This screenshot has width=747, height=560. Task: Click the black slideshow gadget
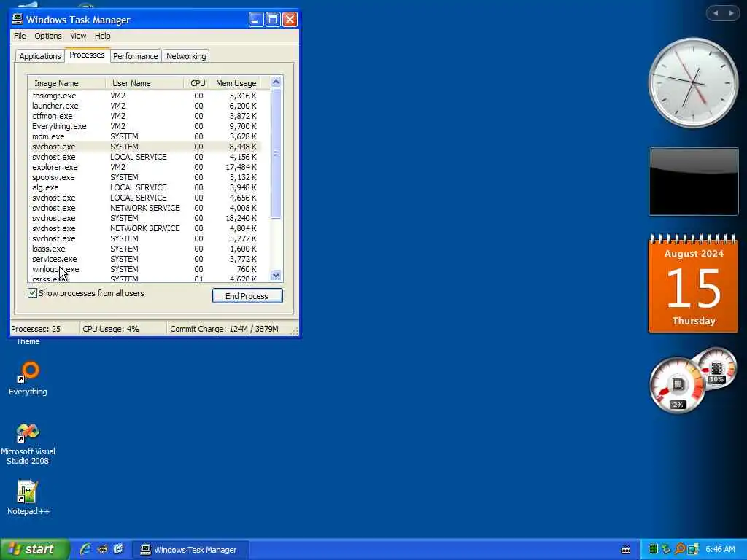(693, 182)
